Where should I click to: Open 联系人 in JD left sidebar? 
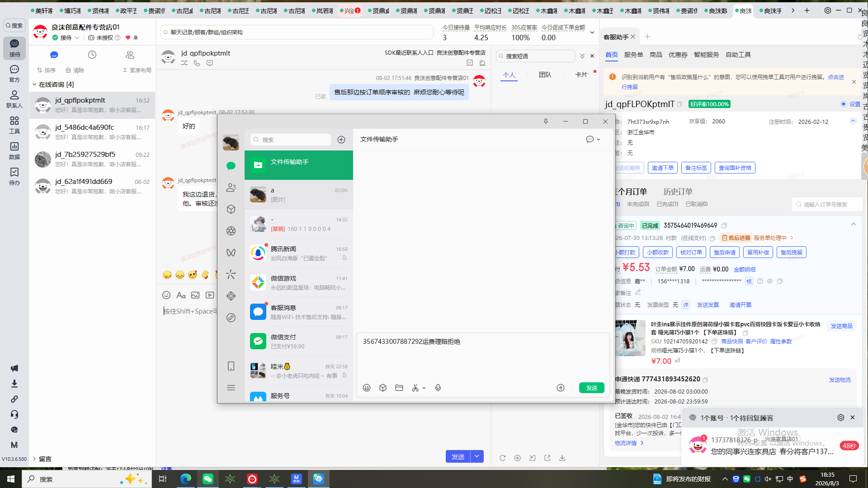coord(14,99)
